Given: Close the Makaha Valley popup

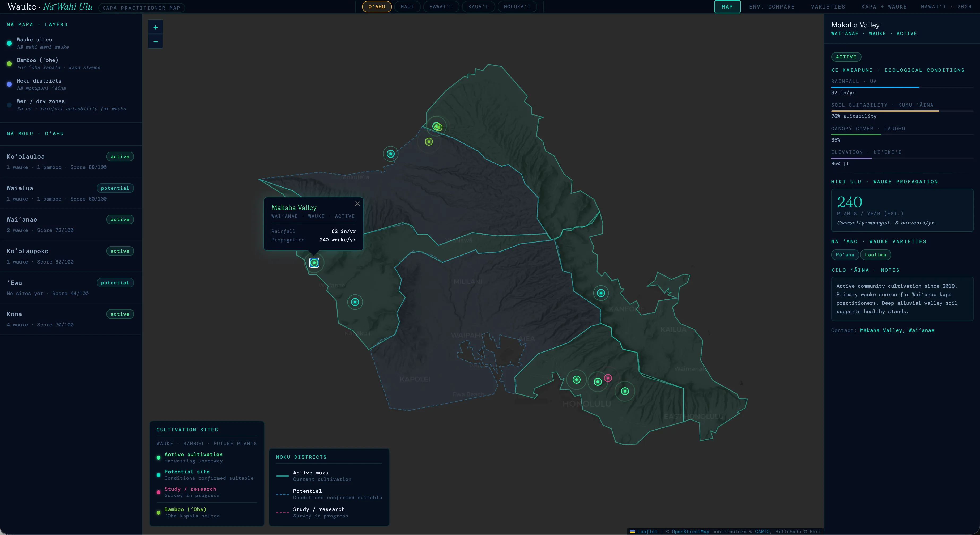Looking at the screenshot, I should [357, 203].
